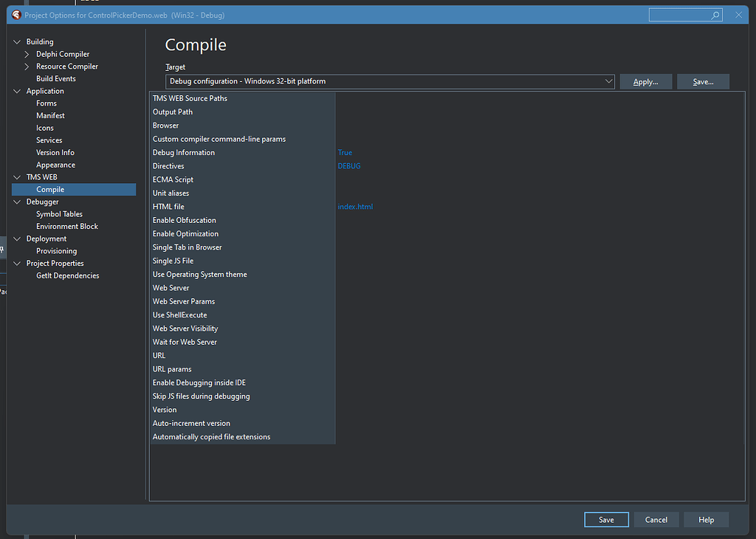Open the Target configuration dropdown
756x539 pixels.
click(611, 81)
